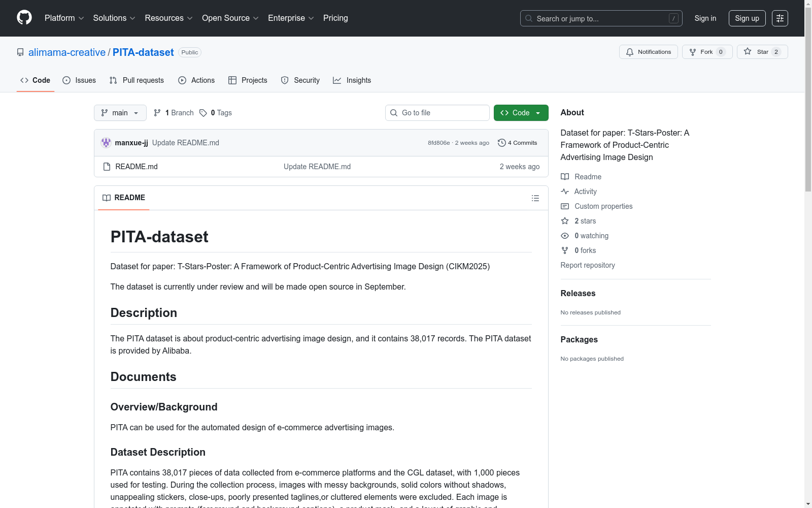Expand the Resources menu
The width and height of the screenshot is (812, 508).
click(x=168, y=18)
